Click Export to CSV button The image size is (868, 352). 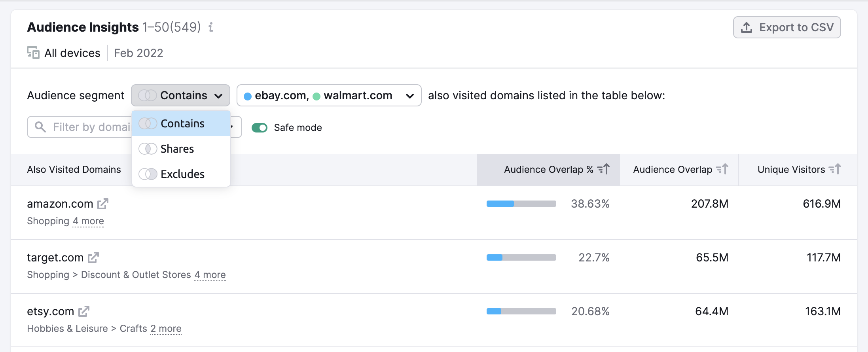[x=787, y=27]
